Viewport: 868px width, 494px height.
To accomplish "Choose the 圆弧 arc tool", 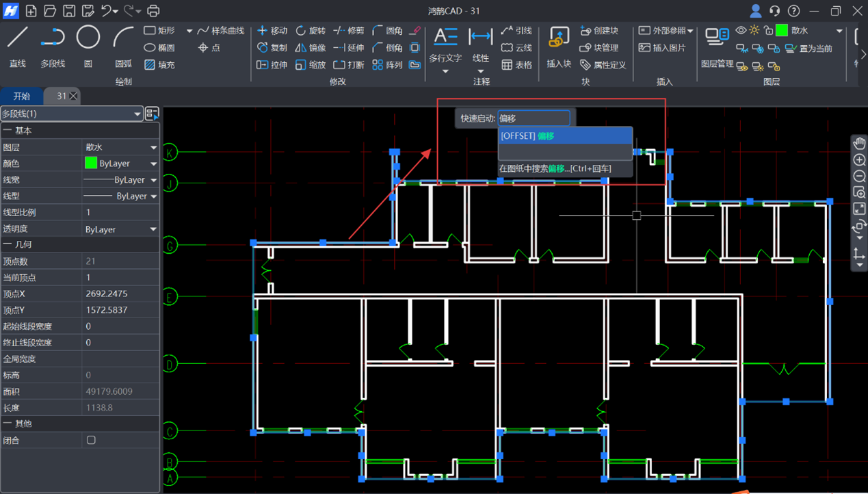I will click(123, 45).
